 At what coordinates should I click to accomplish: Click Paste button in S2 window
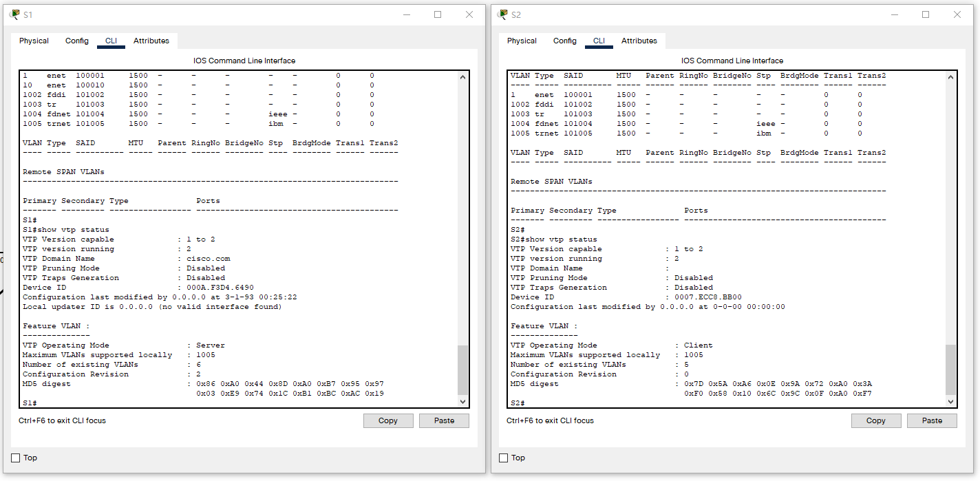(932, 420)
